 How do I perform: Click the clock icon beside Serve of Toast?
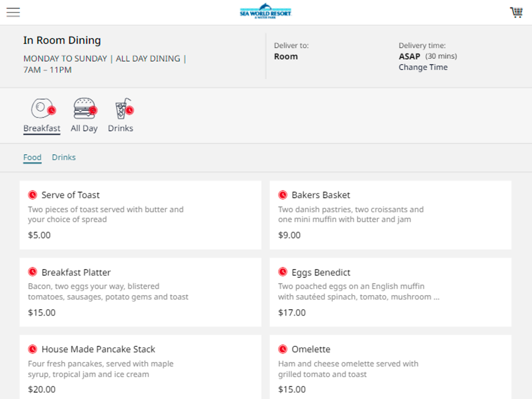[32, 195]
